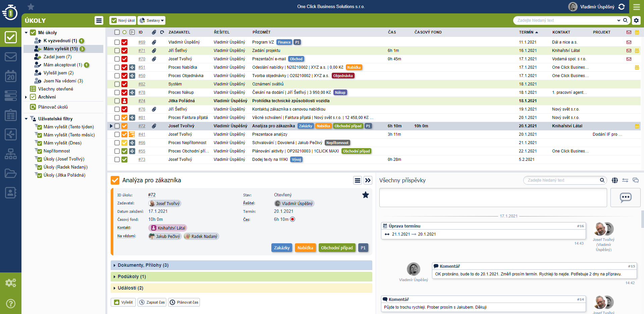Check the row checkbox for task #41
Viewport: 644px width, 314px height.
(x=117, y=134)
